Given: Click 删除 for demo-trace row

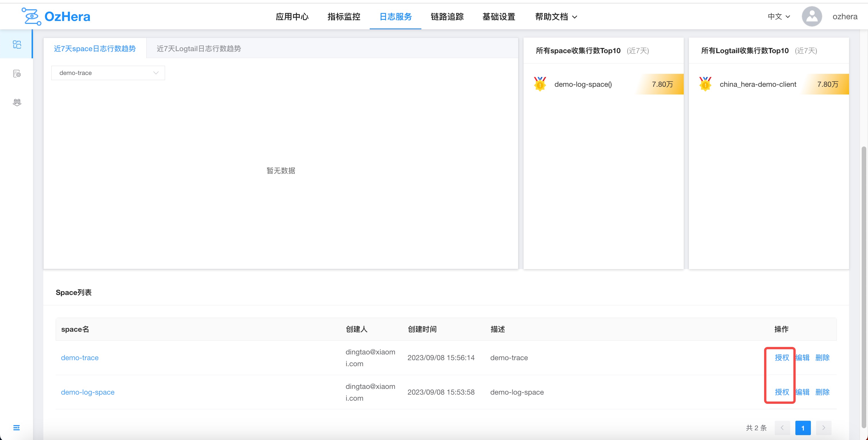Looking at the screenshot, I should [x=823, y=358].
